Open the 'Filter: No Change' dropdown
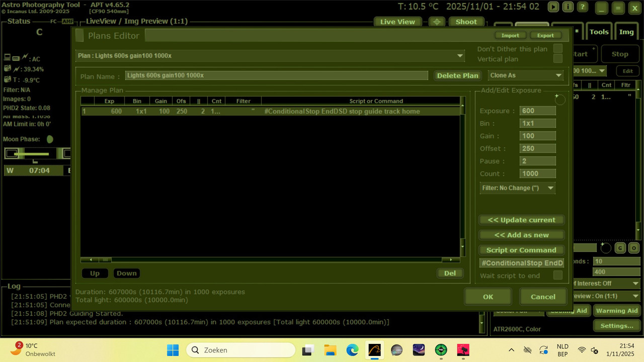Viewport: 644px width, 362px height. click(x=551, y=188)
